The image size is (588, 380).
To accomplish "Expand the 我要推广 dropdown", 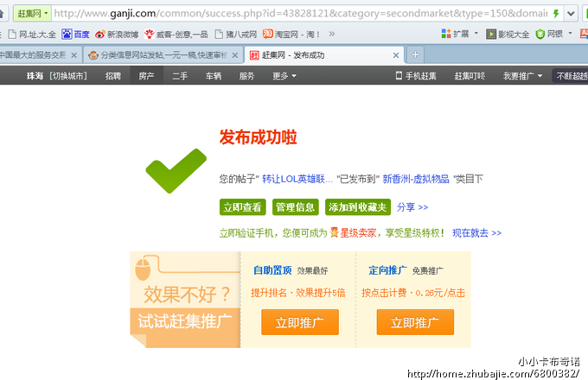I will click(x=523, y=76).
